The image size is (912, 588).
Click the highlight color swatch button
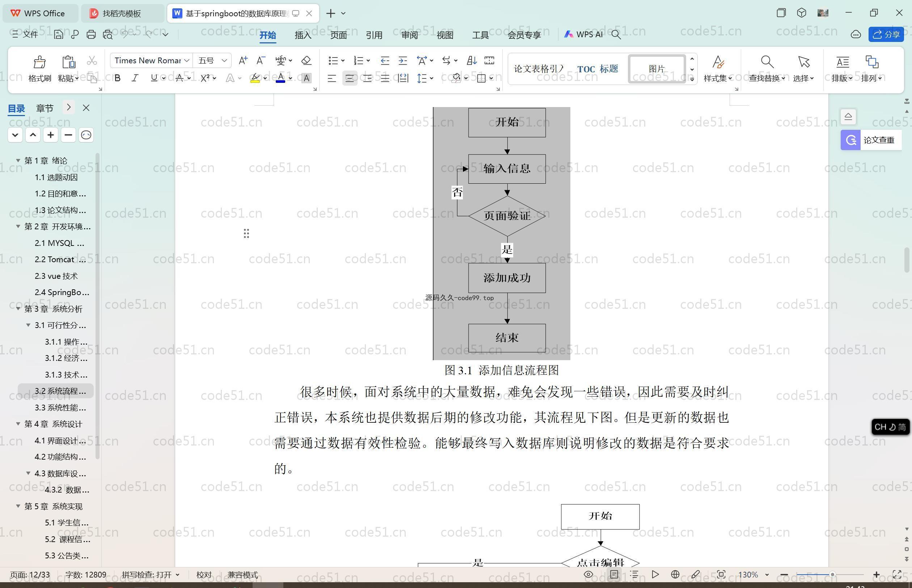(x=255, y=78)
